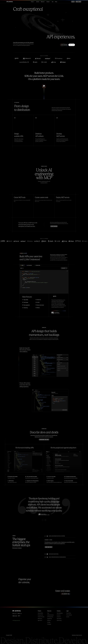This screenshot has height=644, width=88.
Task: Open Pricing from the top navigation
Action: pos(56,2)
